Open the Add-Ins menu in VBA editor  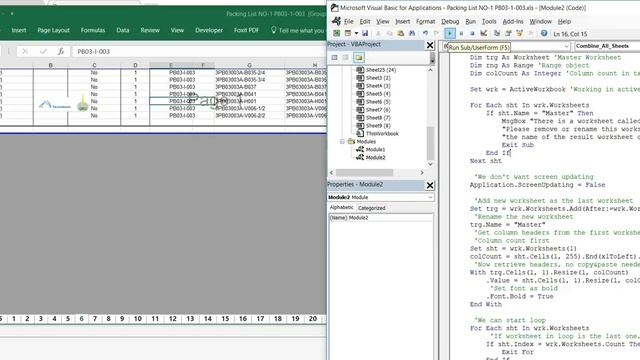click(x=513, y=22)
